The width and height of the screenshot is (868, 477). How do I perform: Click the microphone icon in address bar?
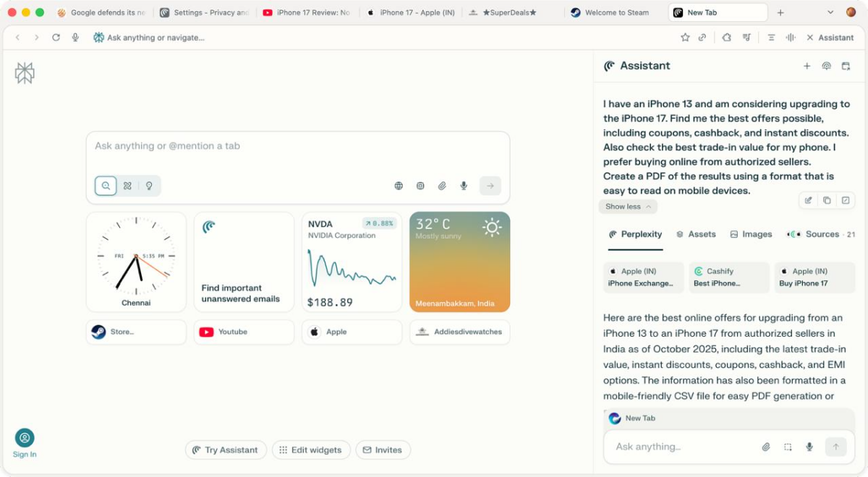(x=75, y=38)
